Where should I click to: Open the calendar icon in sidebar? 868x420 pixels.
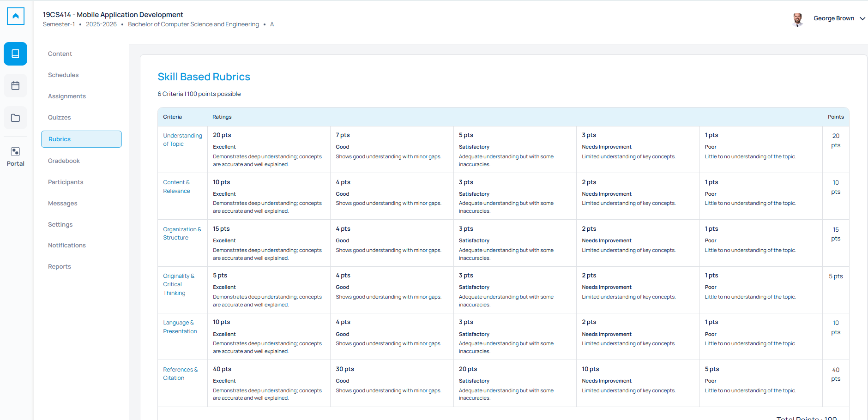pos(16,86)
